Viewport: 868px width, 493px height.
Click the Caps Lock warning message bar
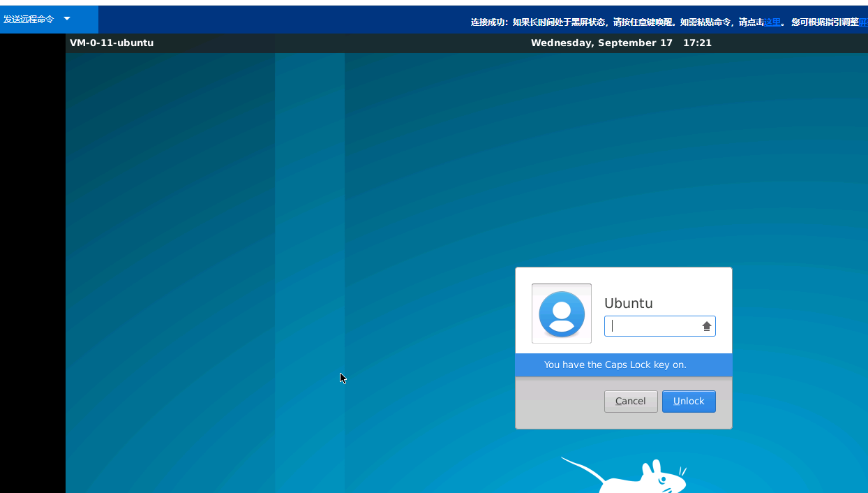(x=624, y=365)
